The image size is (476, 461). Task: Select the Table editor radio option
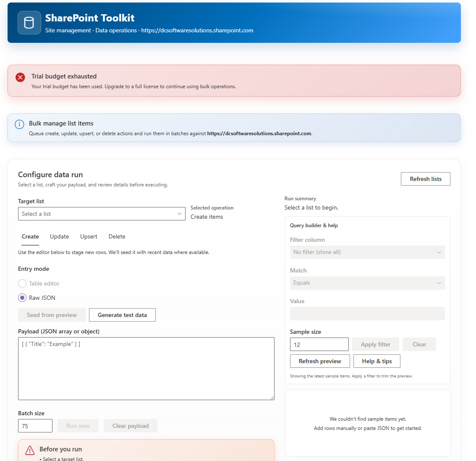point(22,283)
